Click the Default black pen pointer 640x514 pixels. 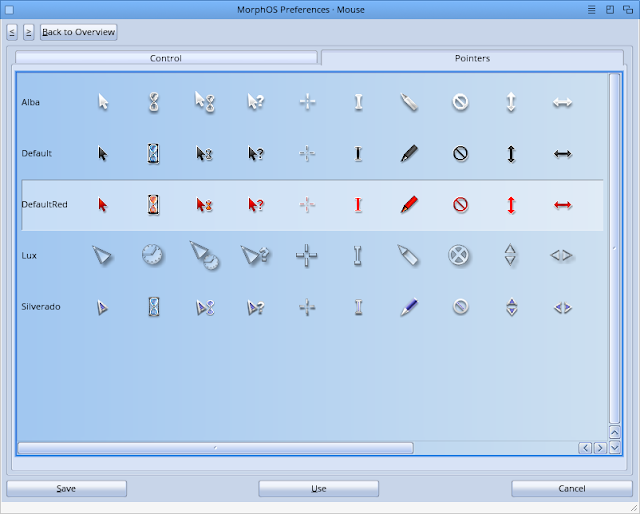point(409,154)
